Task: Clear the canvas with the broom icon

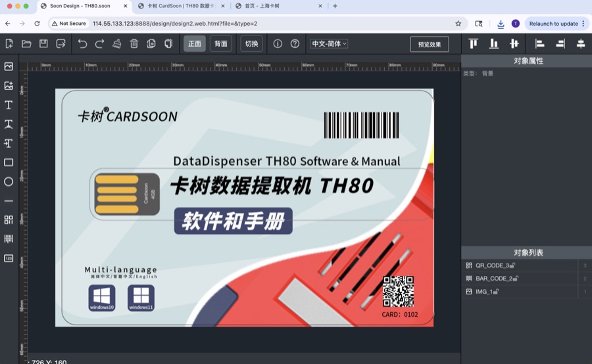Action: coord(116,44)
